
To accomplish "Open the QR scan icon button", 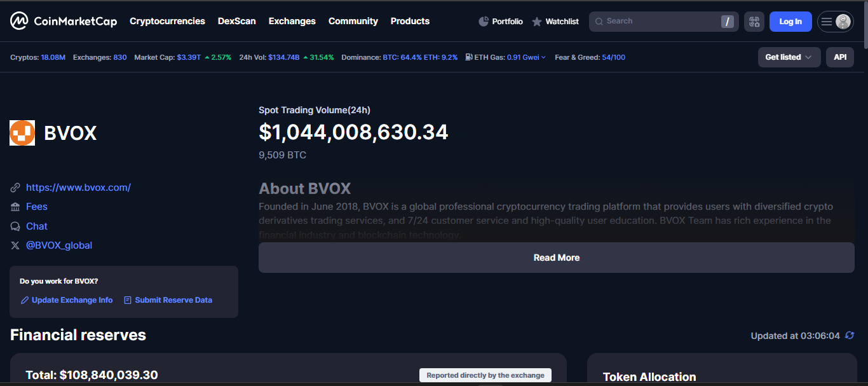I will pyautogui.click(x=754, y=22).
